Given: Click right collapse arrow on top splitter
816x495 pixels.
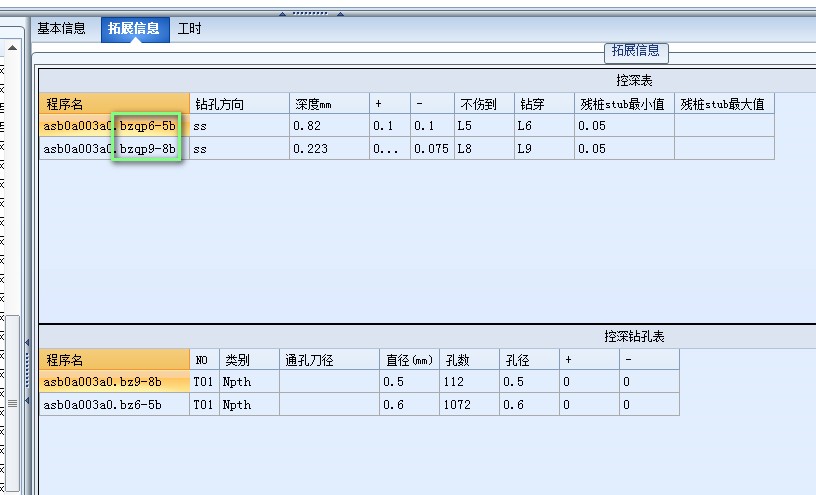Looking at the screenshot, I should coord(340,14).
